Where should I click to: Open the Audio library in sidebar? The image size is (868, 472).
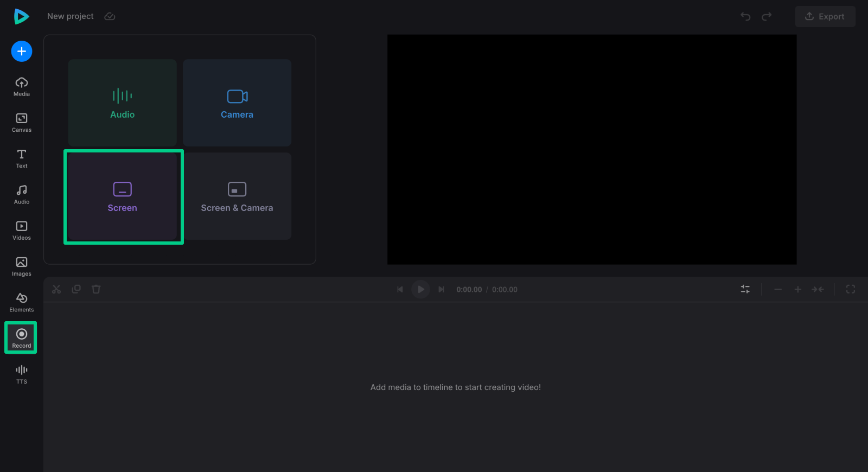22,194
